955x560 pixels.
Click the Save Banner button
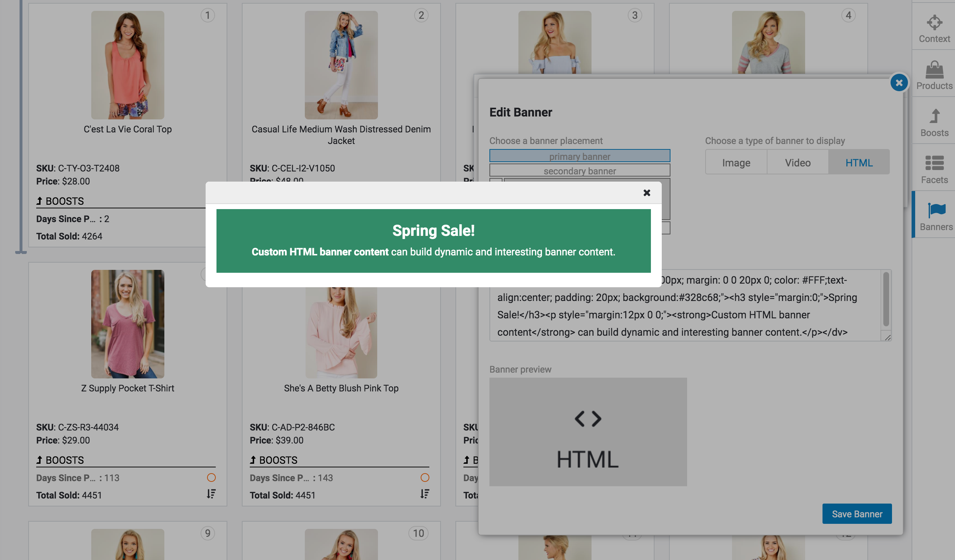click(x=857, y=514)
